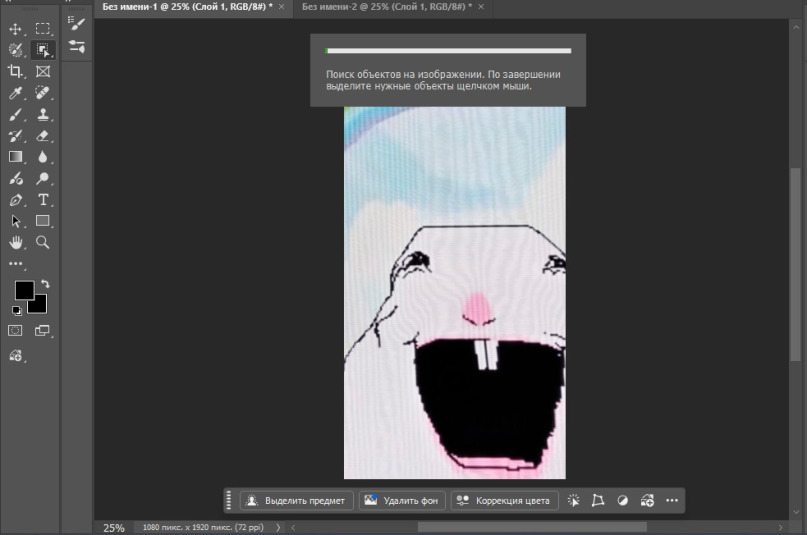The image size is (807, 535).
Task: Open the Brushes panel icon
Action: click(77, 23)
